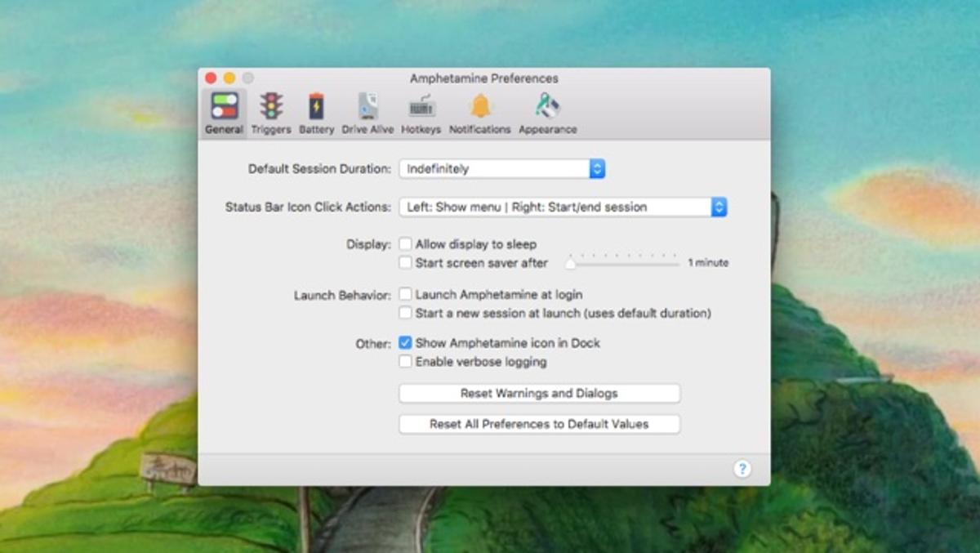Enable Allow display to sleep
Image resolution: width=980 pixels, height=553 pixels.
click(x=405, y=244)
